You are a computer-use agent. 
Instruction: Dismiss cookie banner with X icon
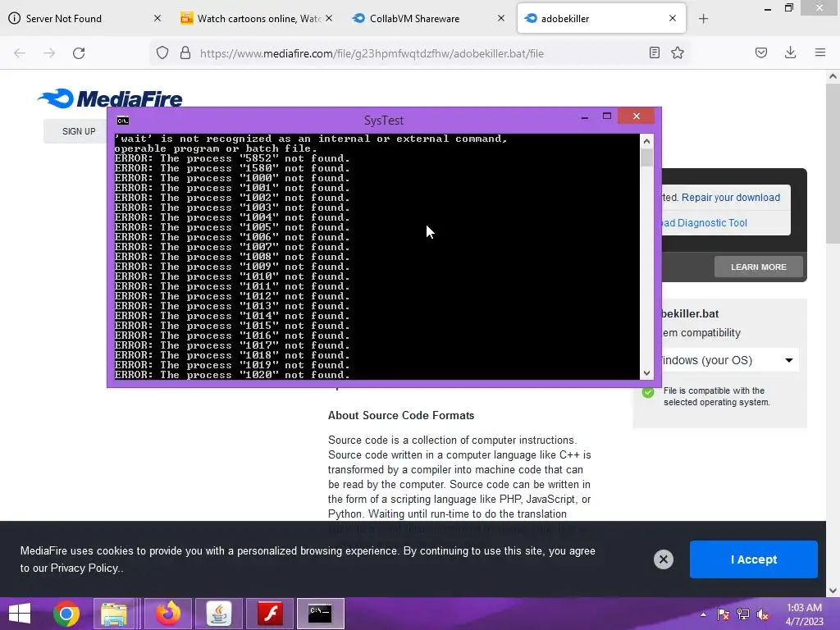[x=663, y=559]
